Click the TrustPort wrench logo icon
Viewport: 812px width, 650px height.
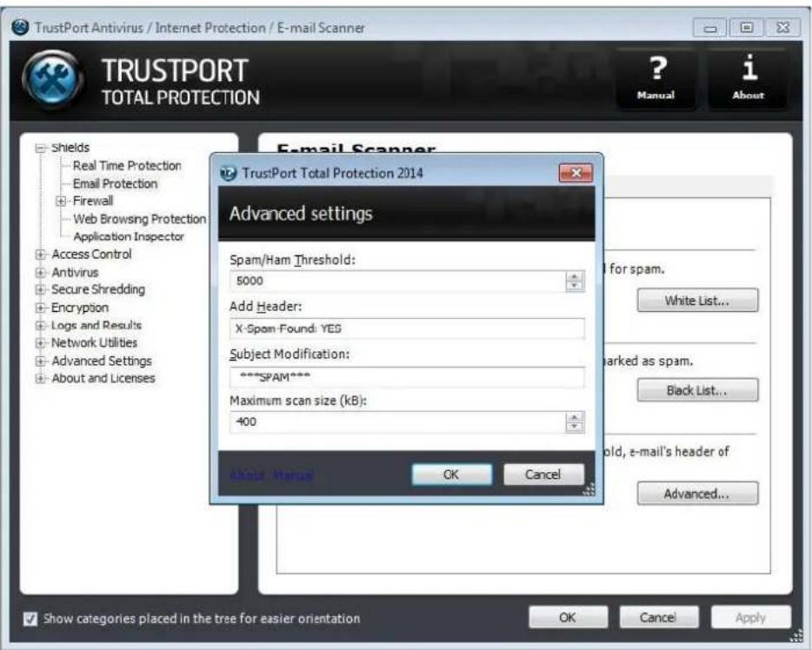coord(53,79)
